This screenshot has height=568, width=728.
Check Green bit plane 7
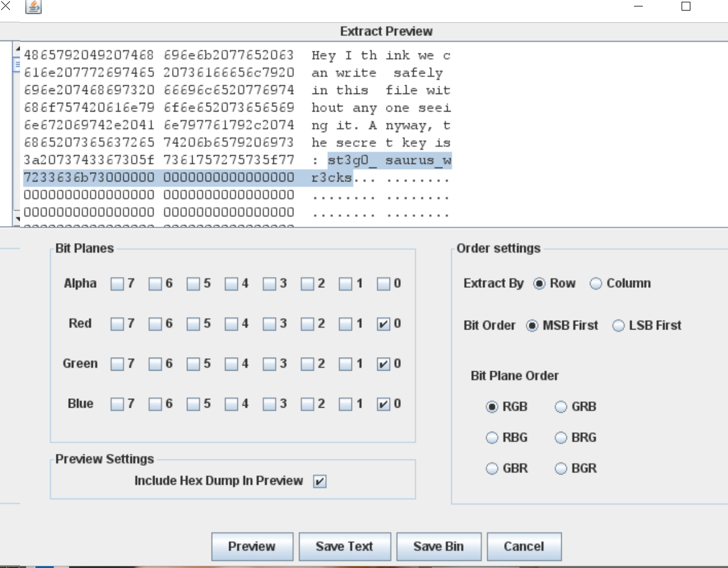pyautogui.click(x=118, y=364)
